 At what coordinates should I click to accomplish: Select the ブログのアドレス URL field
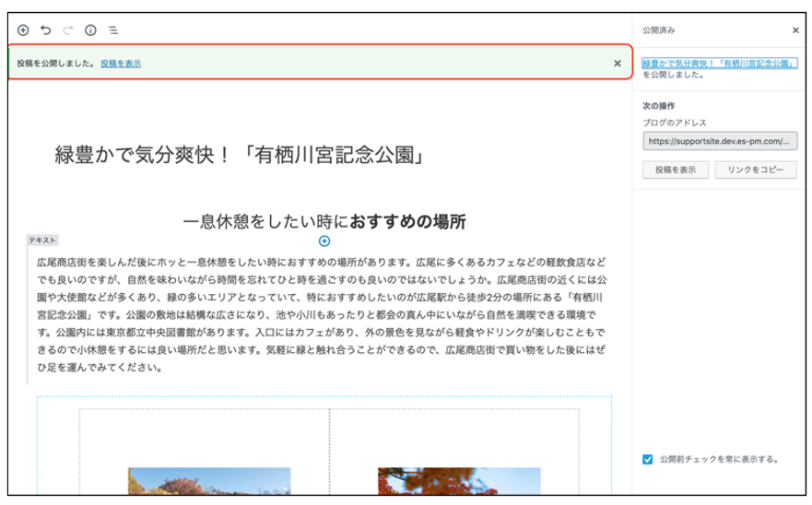720,142
